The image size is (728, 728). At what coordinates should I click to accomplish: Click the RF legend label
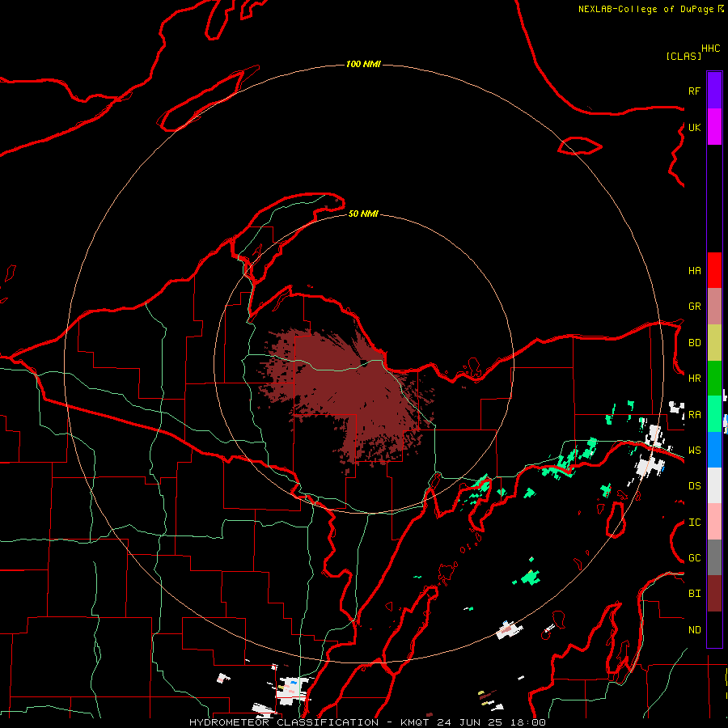click(695, 91)
